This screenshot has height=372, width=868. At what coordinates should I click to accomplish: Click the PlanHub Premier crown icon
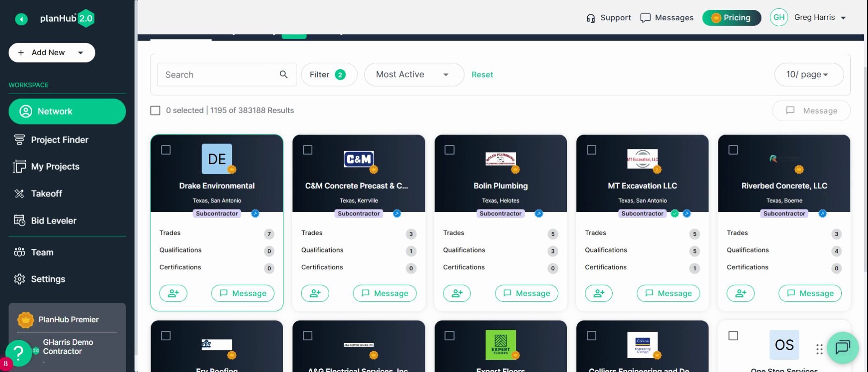coord(26,320)
